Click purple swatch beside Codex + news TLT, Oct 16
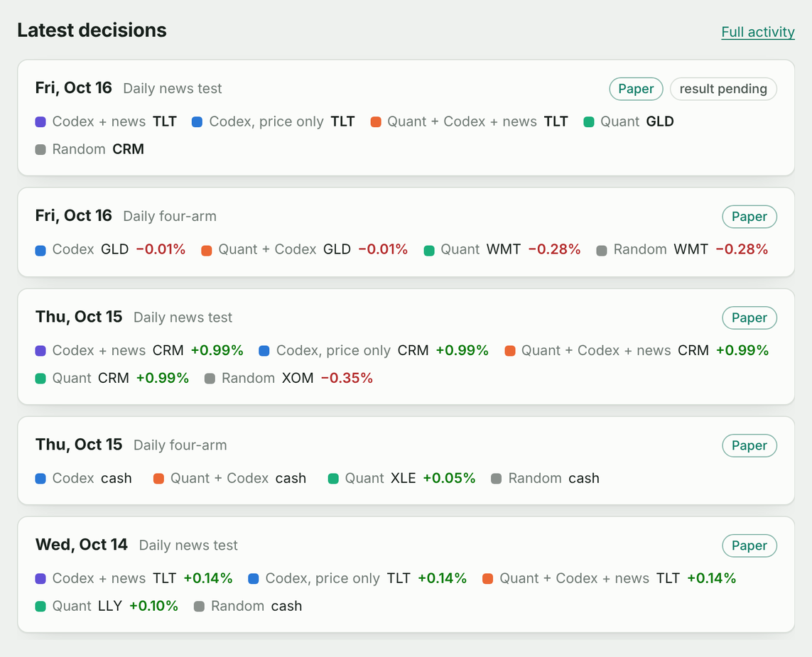This screenshot has height=657, width=812. click(x=40, y=122)
